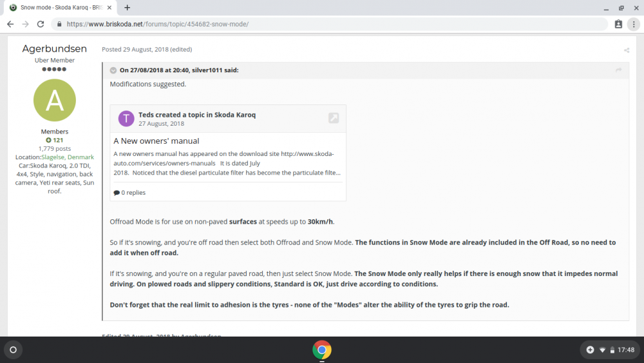Click Slagelse, Denmark location text
The image size is (644, 363).
68,157
